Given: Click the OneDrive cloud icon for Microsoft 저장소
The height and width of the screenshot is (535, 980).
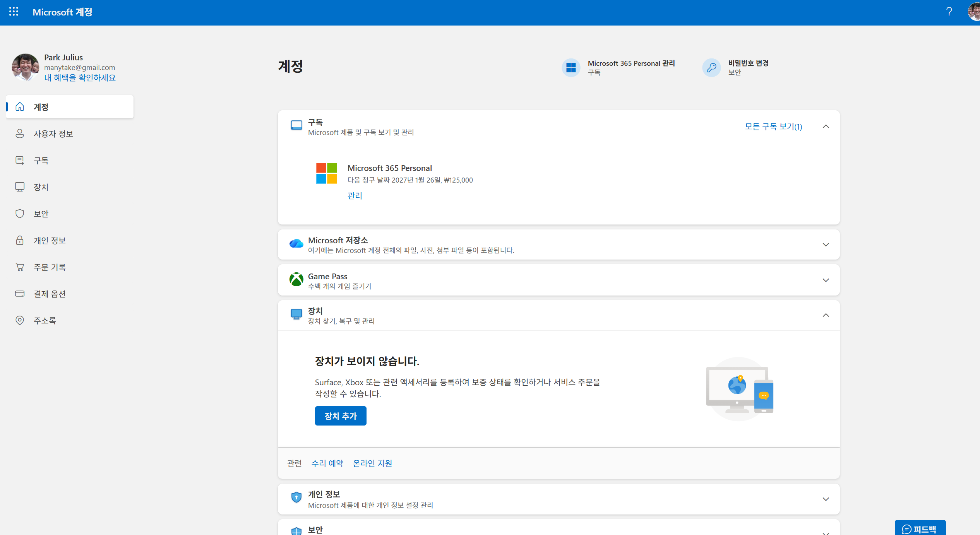Looking at the screenshot, I should click(296, 243).
